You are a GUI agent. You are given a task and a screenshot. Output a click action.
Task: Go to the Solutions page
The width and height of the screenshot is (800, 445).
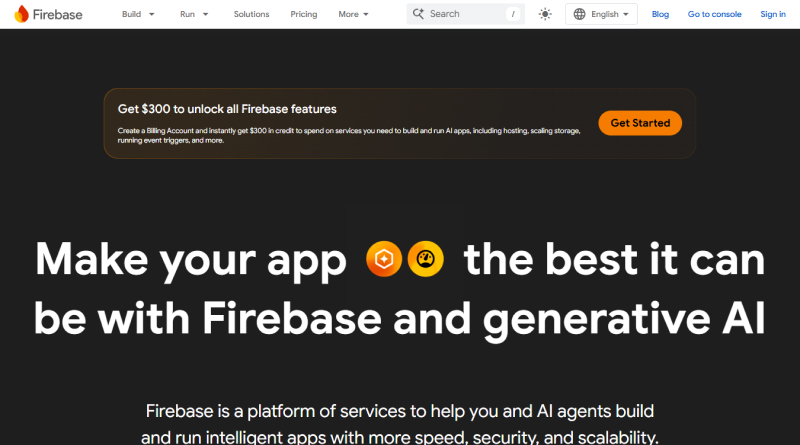click(251, 14)
